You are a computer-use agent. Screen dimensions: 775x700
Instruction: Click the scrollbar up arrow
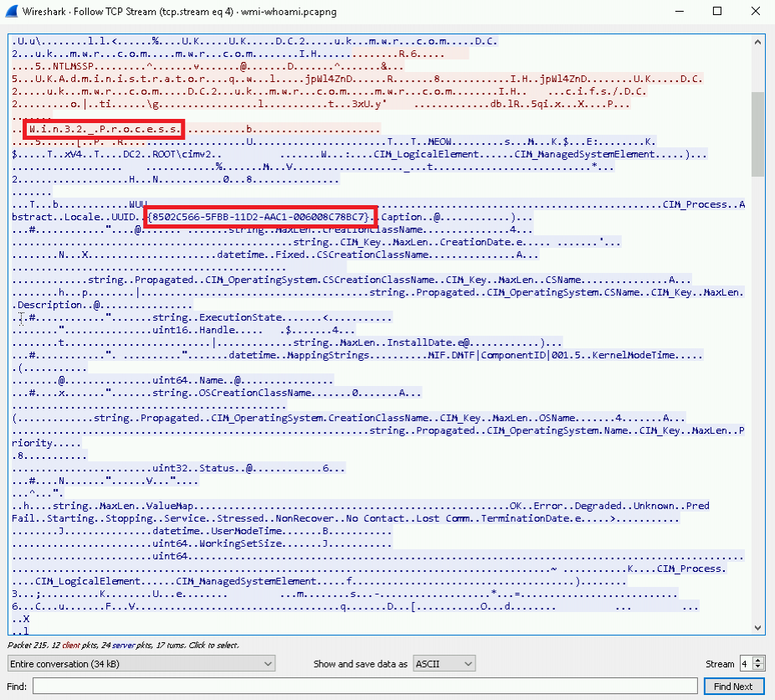(757, 43)
